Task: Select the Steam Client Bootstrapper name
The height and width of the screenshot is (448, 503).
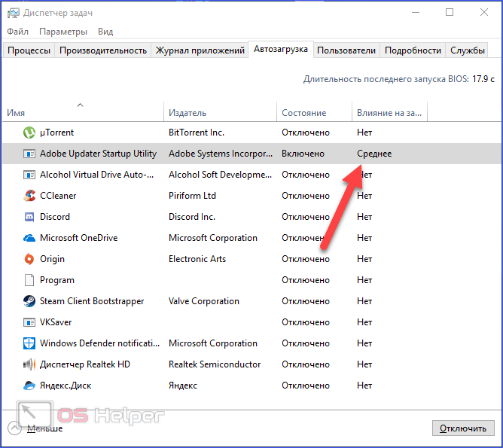Action: pos(92,301)
